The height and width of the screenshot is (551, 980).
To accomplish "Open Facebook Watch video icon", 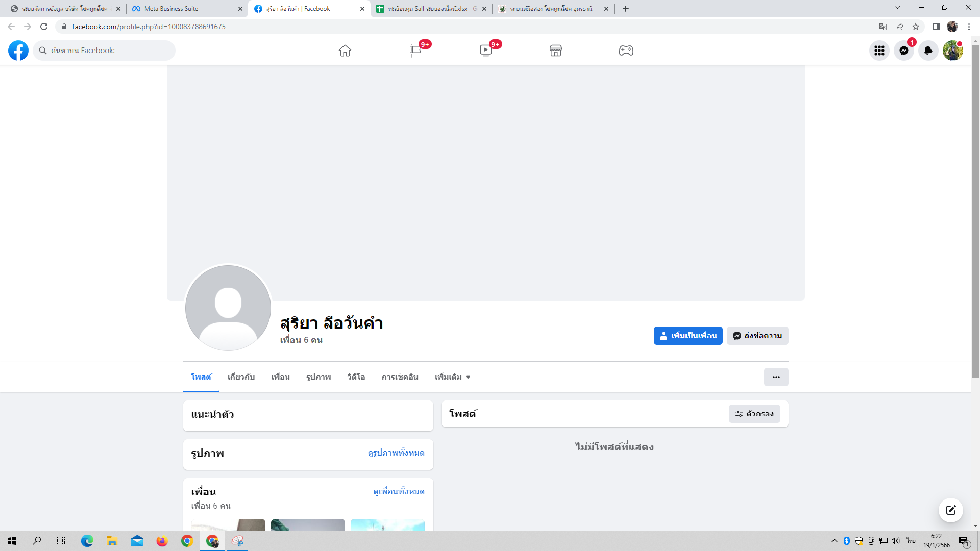I will pyautogui.click(x=485, y=51).
